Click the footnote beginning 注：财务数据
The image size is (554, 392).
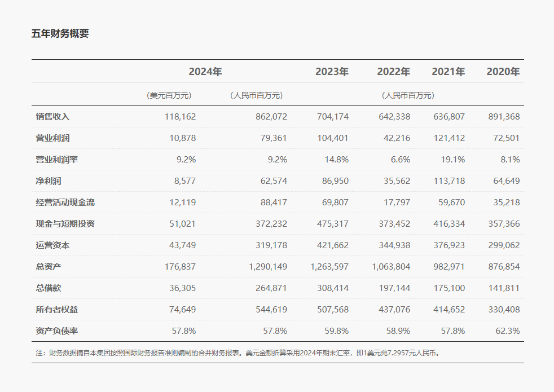238,353
